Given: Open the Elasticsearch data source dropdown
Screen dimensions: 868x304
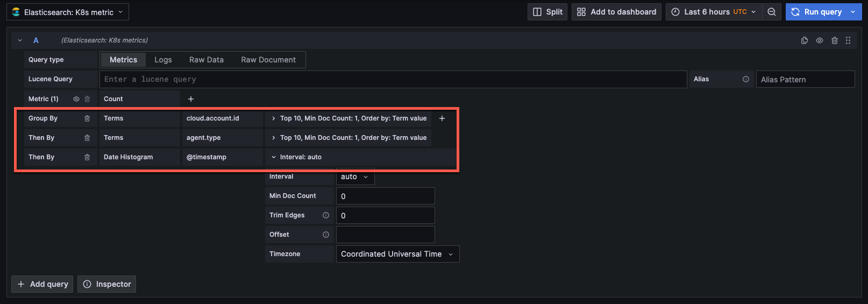Looking at the screenshot, I should coord(68,12).
